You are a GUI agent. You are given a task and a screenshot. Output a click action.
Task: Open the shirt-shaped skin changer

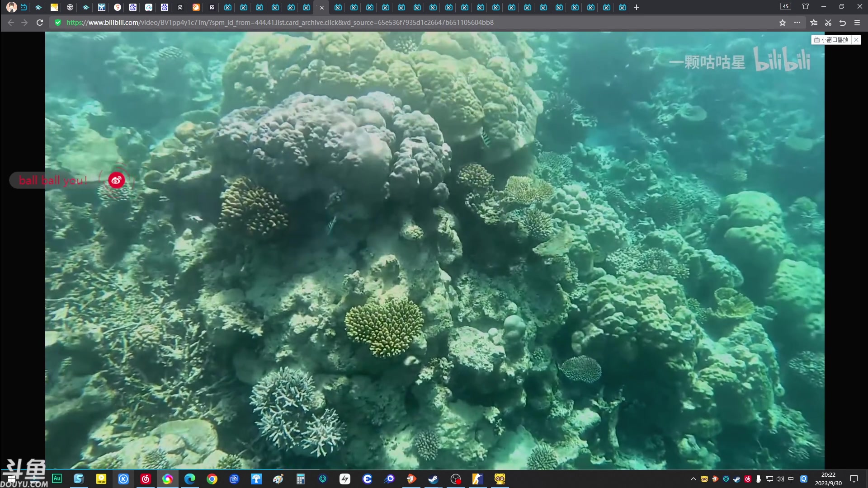coord(806,6)
